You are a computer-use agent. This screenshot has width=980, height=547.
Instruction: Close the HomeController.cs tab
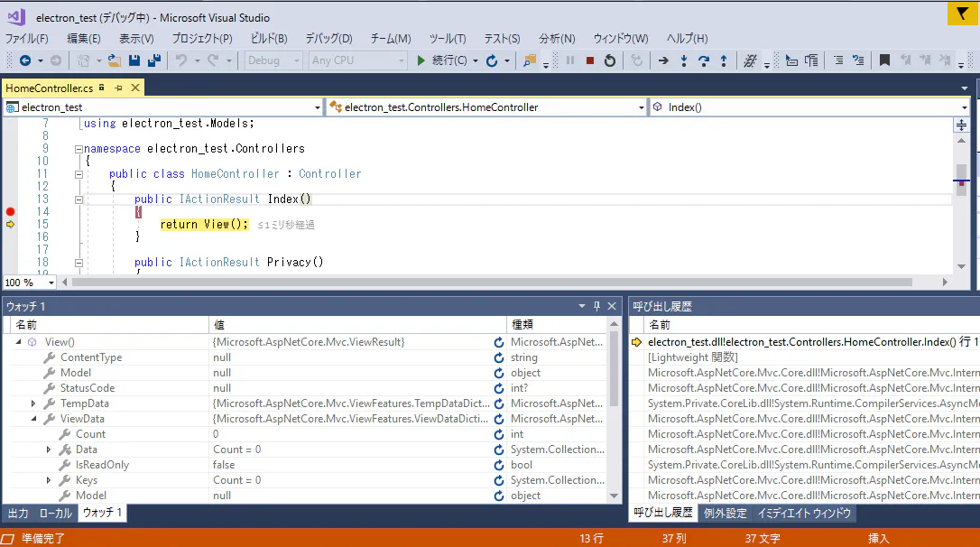135,88
